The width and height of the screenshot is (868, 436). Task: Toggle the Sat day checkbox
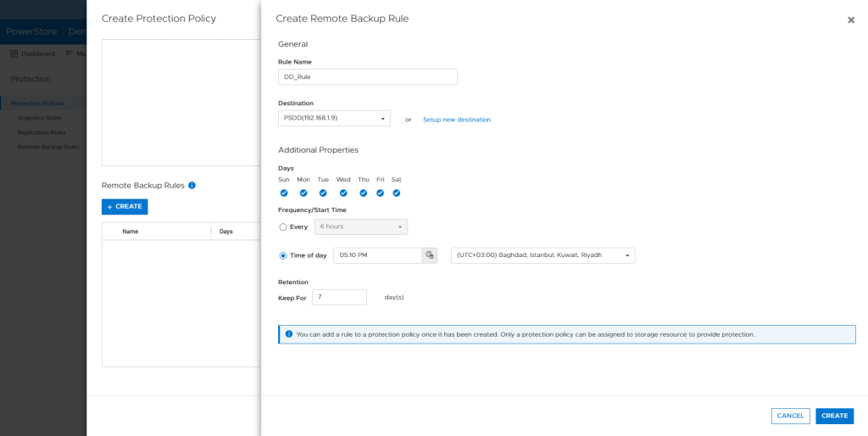pyautogui.click(x=396, y=193)
